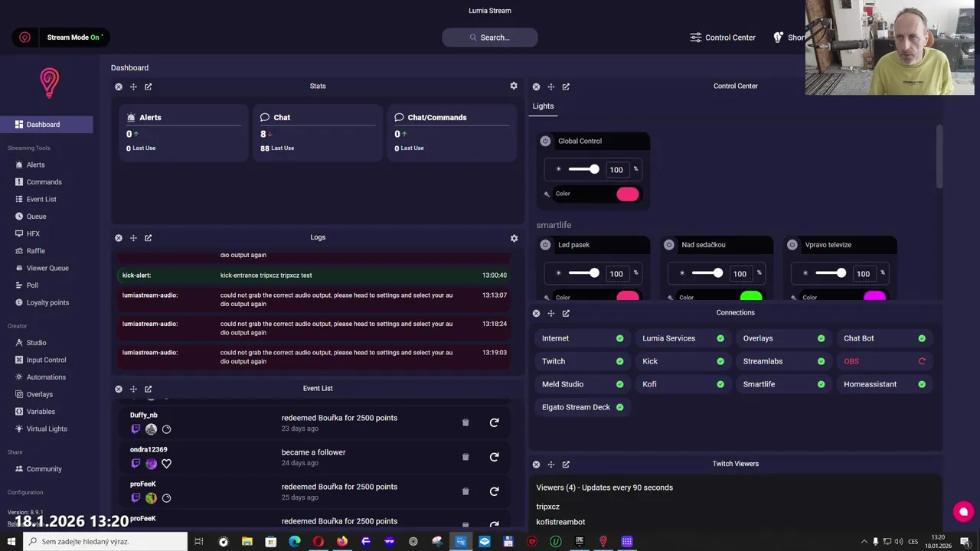Click the Kick connection entry
This screenshot has width=980, height=551.
click(x=681, y=361)
